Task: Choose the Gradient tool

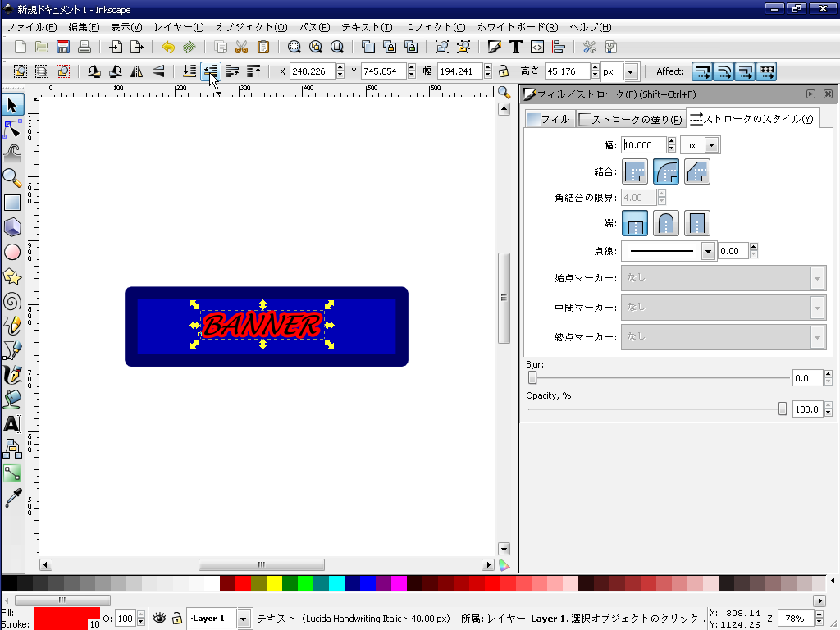Action: point(12,473)
